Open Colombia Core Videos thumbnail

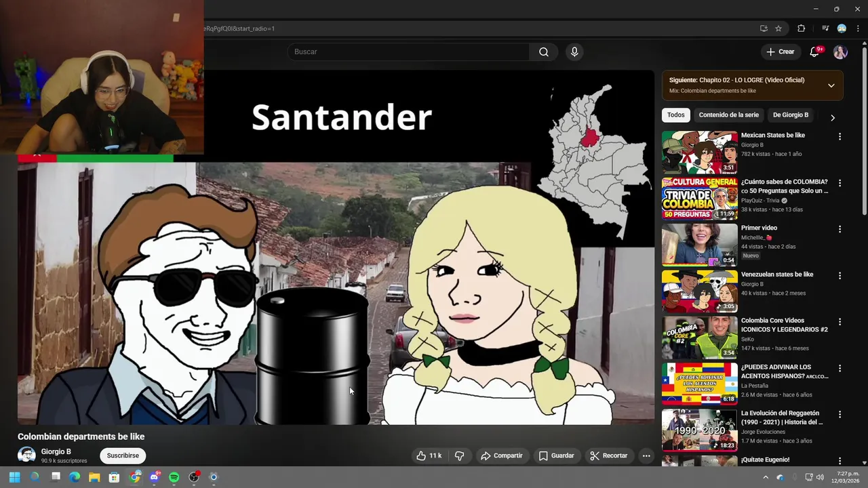click(699, 338)
